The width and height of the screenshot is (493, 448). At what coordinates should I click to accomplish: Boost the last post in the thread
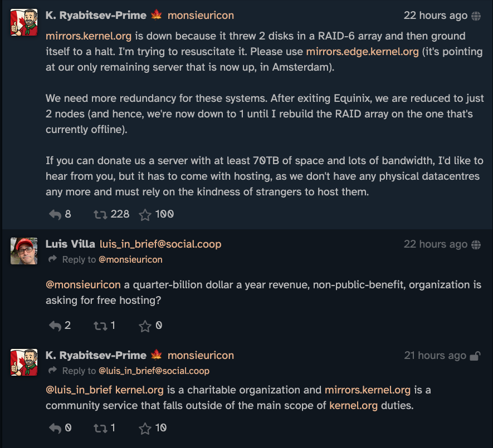pos(100,428)
